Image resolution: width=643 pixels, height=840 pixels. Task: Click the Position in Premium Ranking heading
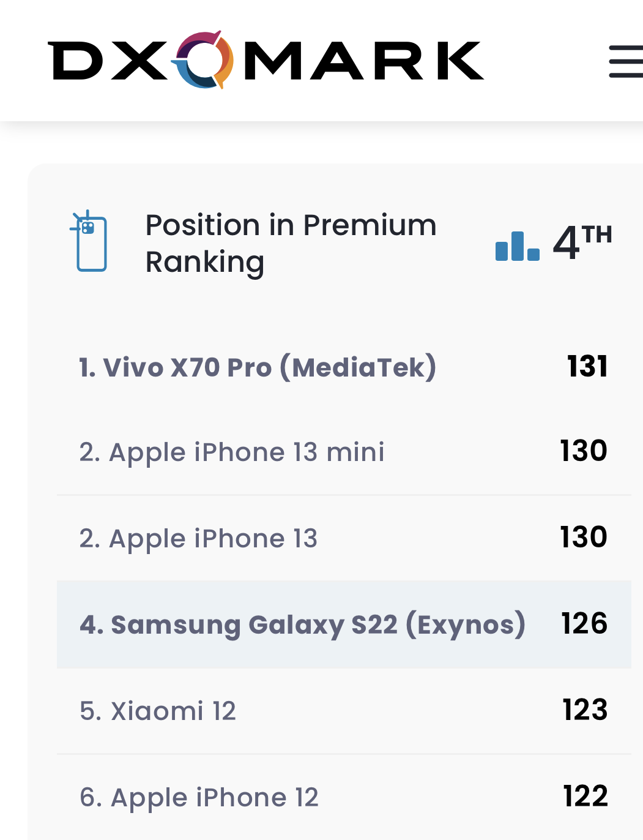pos(291,243)
